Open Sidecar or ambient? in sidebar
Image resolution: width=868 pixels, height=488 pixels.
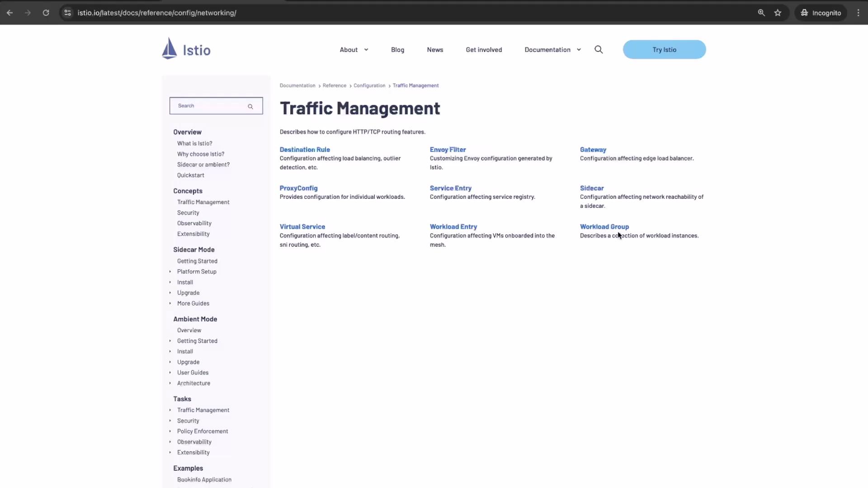click(x=203, y=164)
